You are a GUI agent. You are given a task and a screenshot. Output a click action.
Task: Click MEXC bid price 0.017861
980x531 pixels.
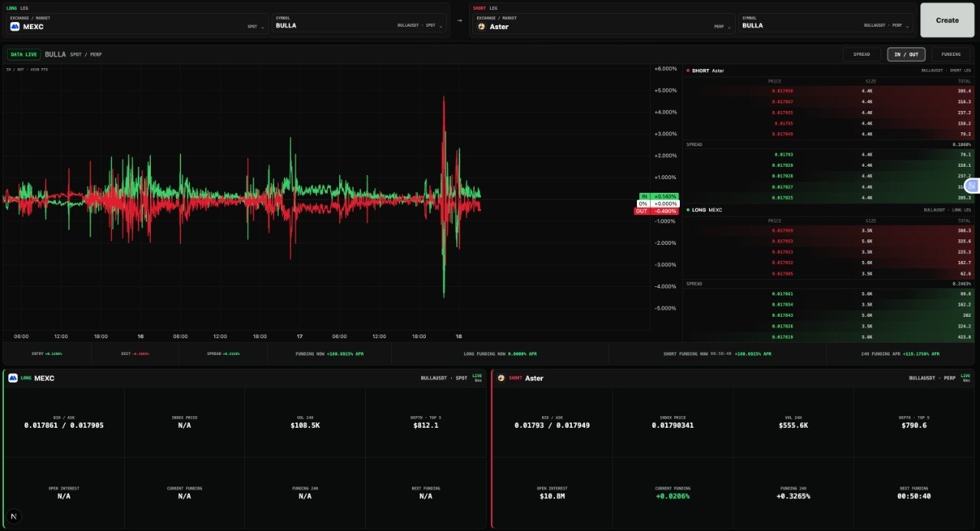pyautogui.click(x=782, y=294)
